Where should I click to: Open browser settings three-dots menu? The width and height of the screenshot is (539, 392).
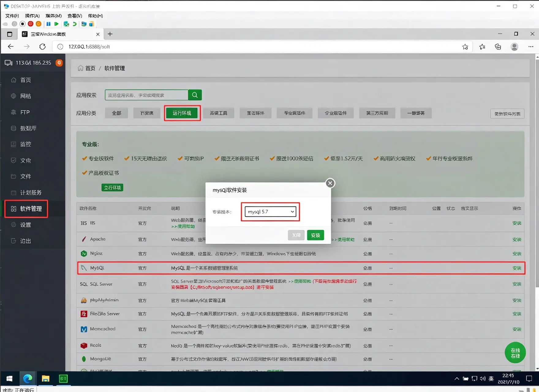[x=531, y=47]
